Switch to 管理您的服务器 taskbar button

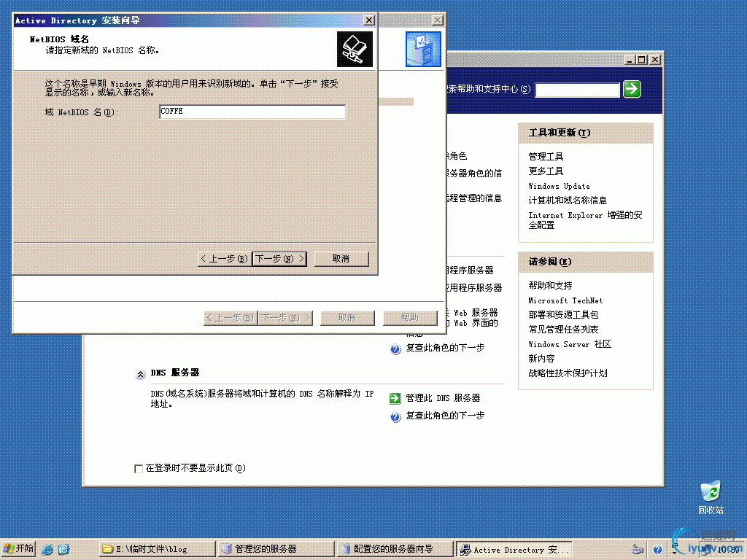click(x=276, y=549)
